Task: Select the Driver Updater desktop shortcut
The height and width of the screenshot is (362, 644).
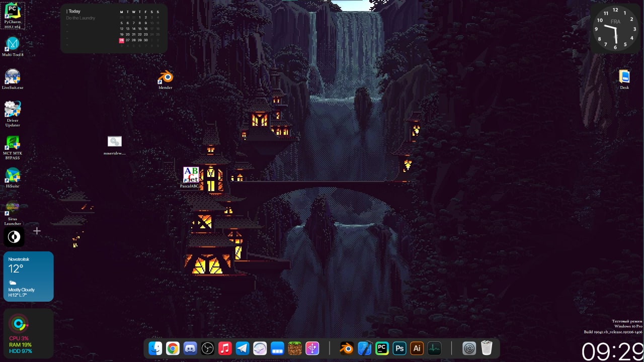Action: [x=13, y=114]
